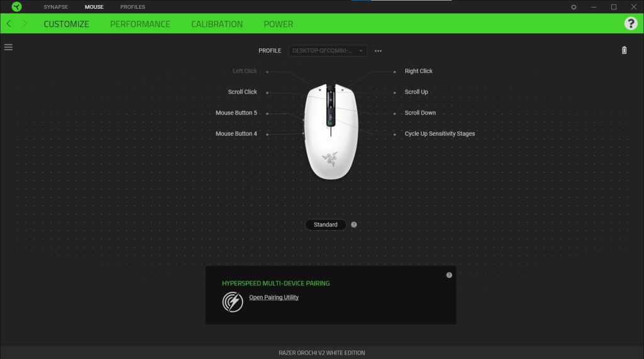Click the battery status icon

[x=624, y=50]
